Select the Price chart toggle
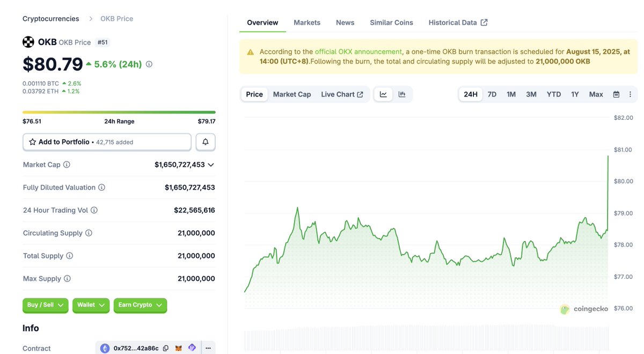This screenshot has width=644, height=354. pos(254,94)
